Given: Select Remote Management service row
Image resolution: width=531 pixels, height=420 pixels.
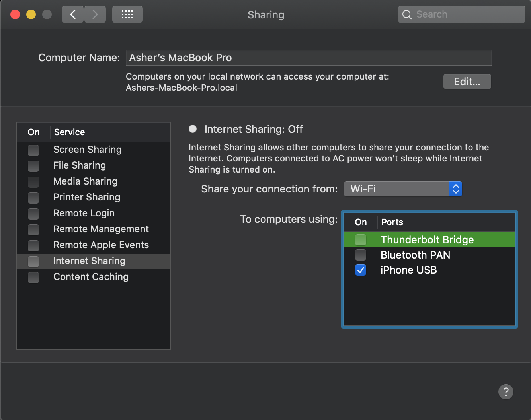Looking at the screenshot, I should (x=94, y=229).
